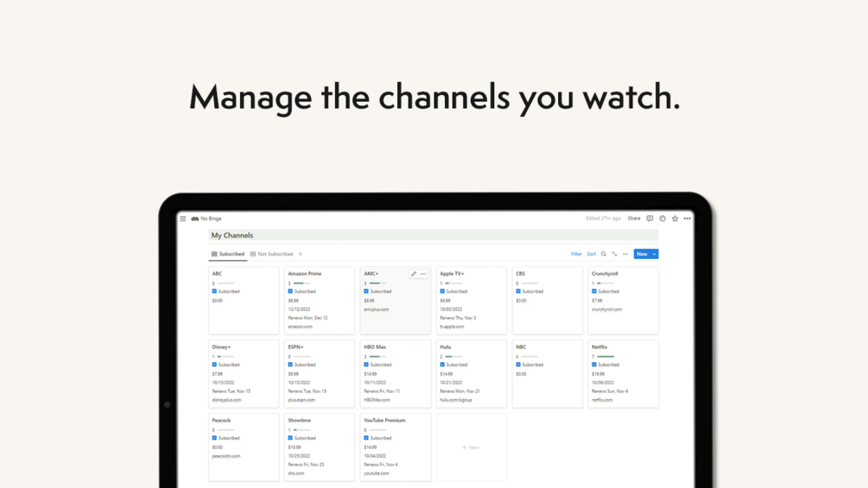Add new card via + New tile
The height and width of the screenshot is (488, 868).
[x=471, y=447]
